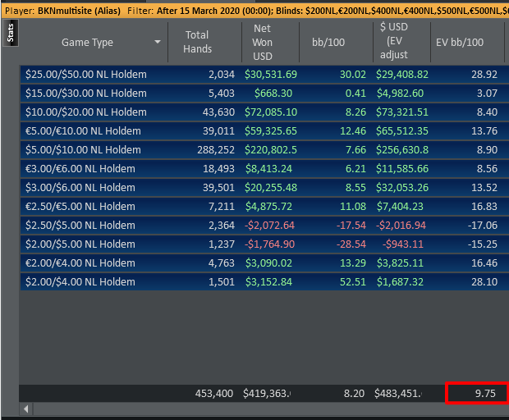509x420 pixels.
Task: Click the -$2,072.64 net won cell
Action: pos(269,226)
